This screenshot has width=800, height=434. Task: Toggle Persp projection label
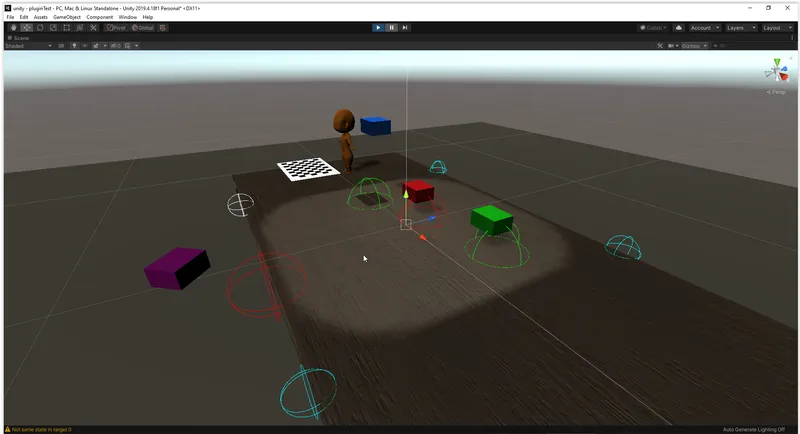[x=776, y=92]
